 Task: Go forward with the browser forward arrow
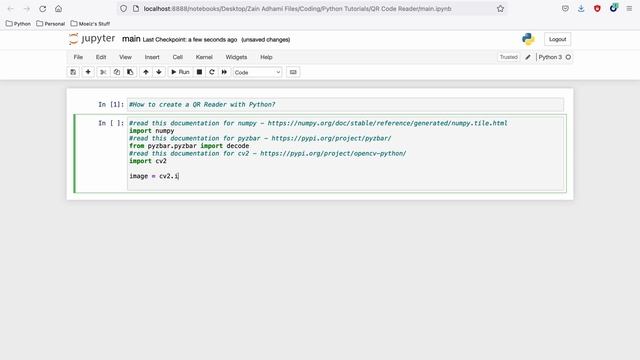(27, 9)
